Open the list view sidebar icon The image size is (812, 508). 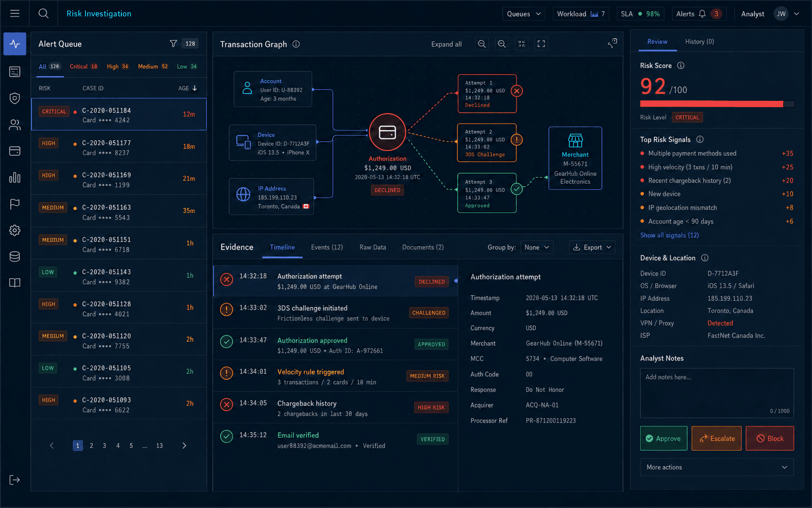coord(15,72)
